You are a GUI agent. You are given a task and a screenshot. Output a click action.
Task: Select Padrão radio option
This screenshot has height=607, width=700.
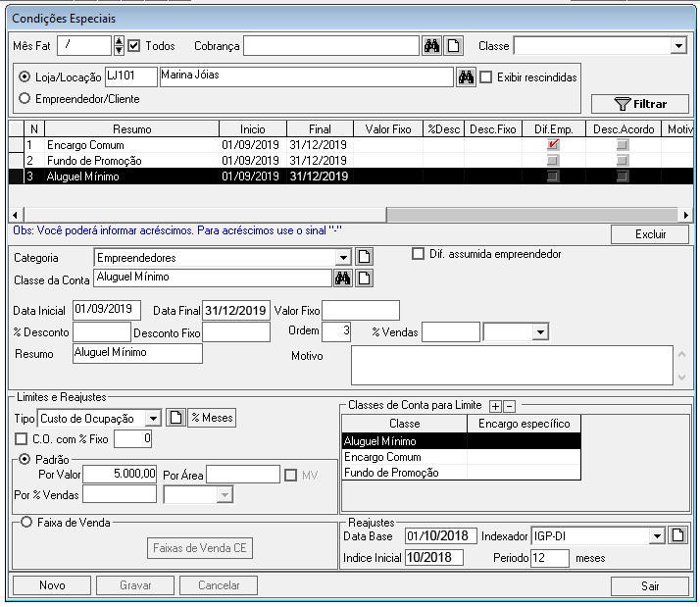tap(25, 459)
